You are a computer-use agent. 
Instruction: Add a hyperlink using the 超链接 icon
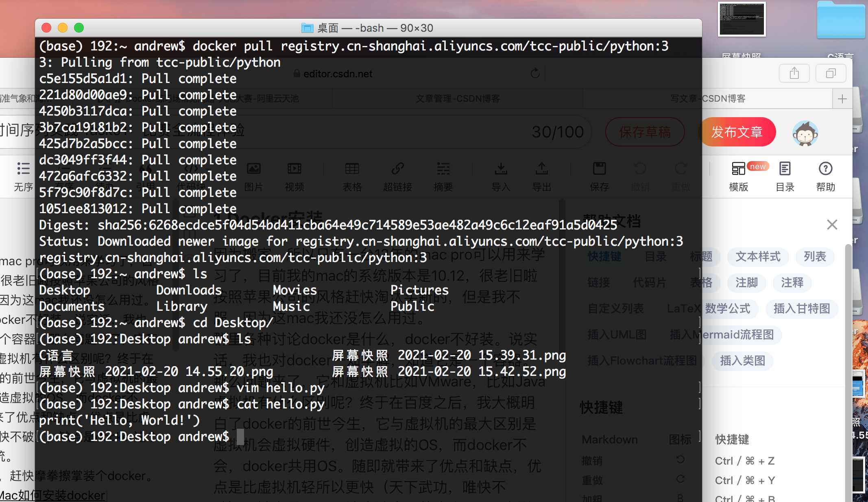point(398,175)
